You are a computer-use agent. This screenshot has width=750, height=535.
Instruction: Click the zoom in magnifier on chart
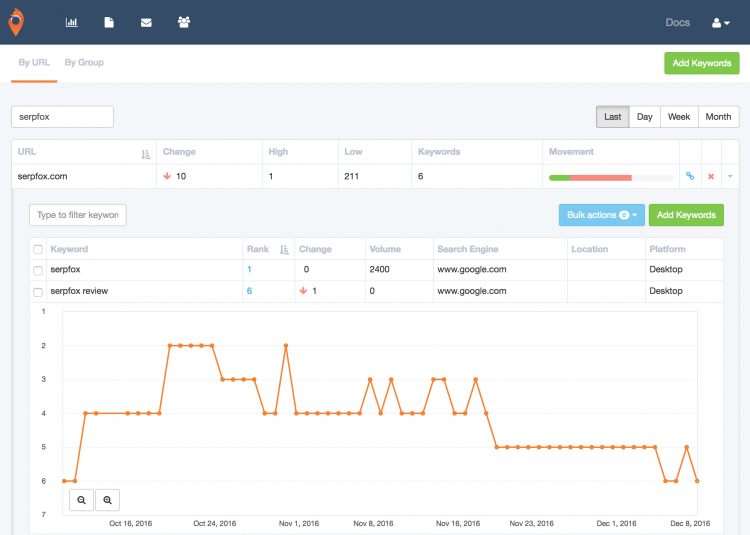(107, 499)
